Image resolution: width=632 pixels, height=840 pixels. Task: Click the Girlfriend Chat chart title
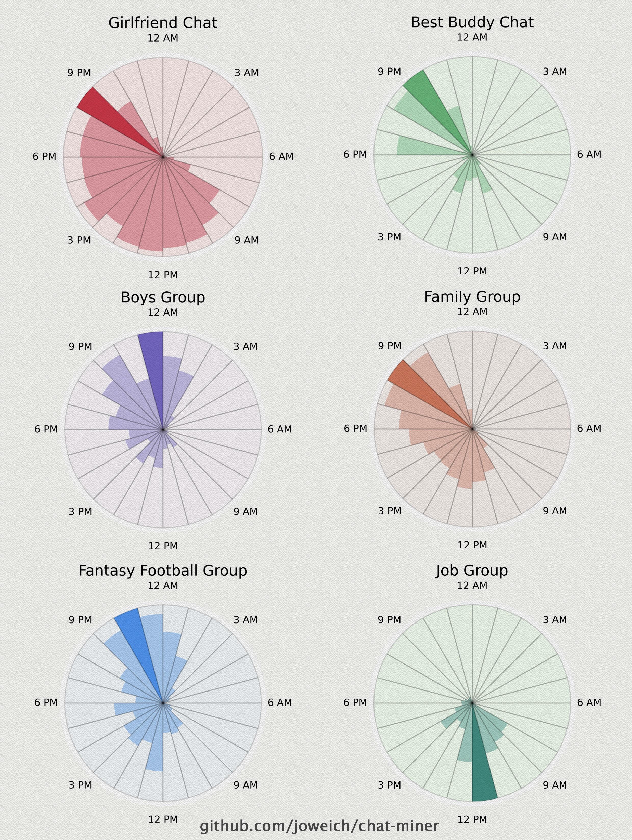click(x=163, y=23)
